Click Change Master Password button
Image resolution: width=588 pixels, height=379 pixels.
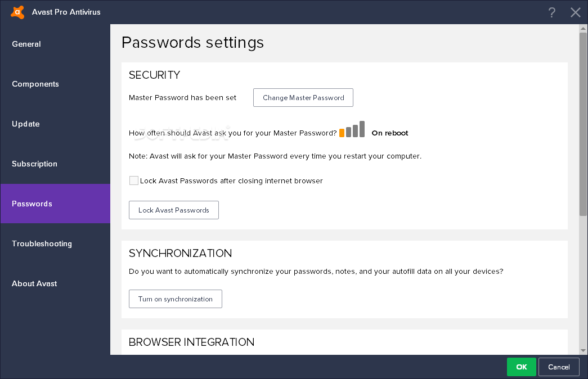pyautogui.click(x=303, y=97)
